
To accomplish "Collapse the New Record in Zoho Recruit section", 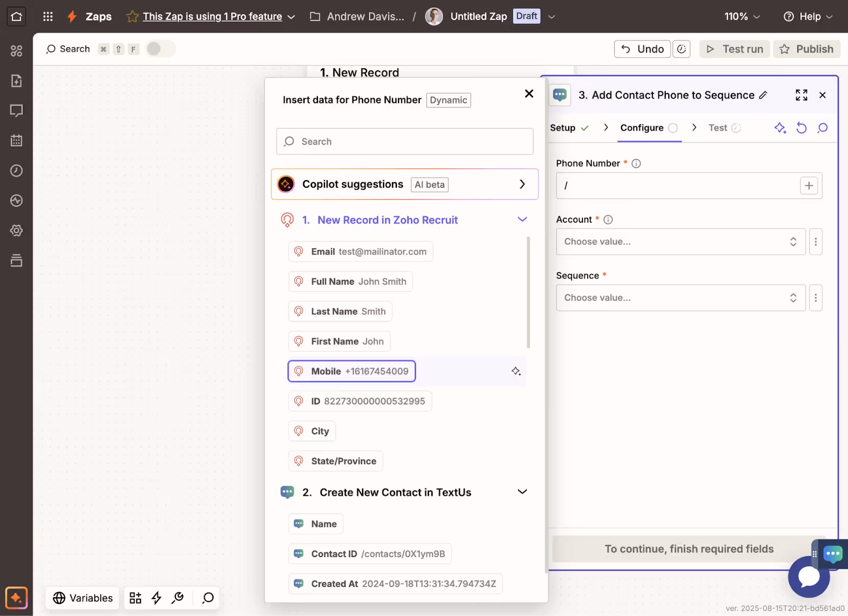I will point(522,219).
